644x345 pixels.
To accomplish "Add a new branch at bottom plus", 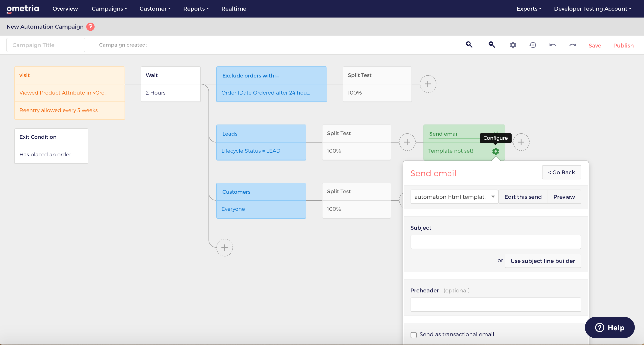I will (224, 247).
